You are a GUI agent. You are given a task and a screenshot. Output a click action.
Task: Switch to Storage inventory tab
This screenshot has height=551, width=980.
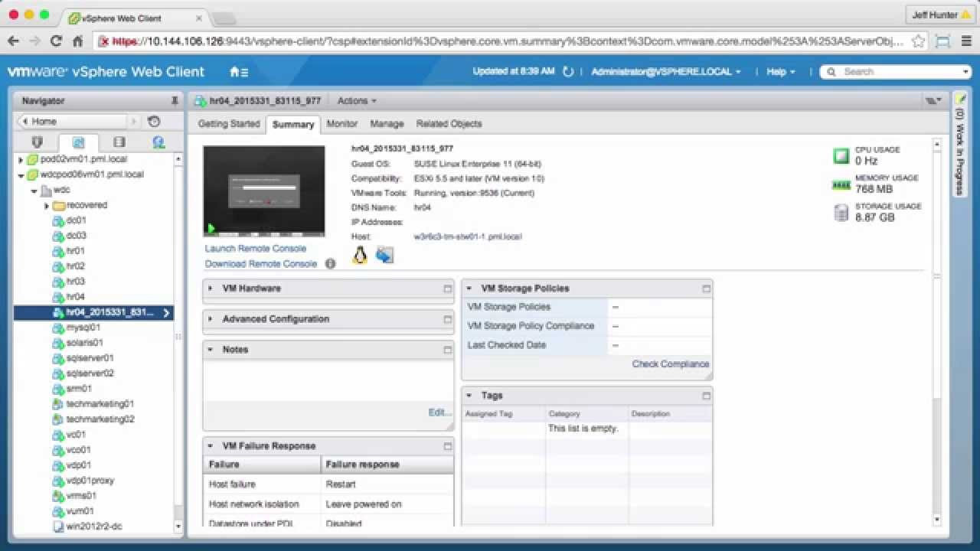[x=119, y=142]
